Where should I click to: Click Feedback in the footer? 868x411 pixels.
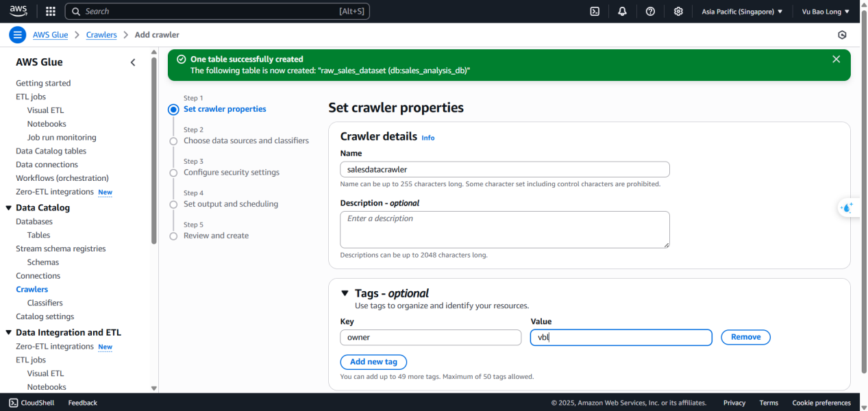82,403
